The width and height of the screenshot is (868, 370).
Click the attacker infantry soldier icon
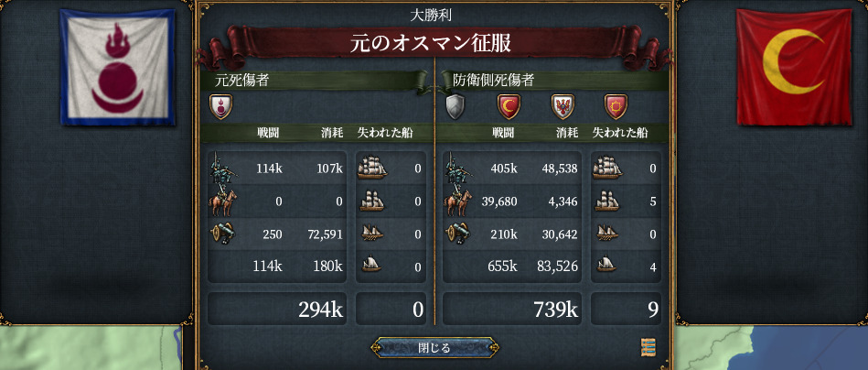[x=223, y=169]
